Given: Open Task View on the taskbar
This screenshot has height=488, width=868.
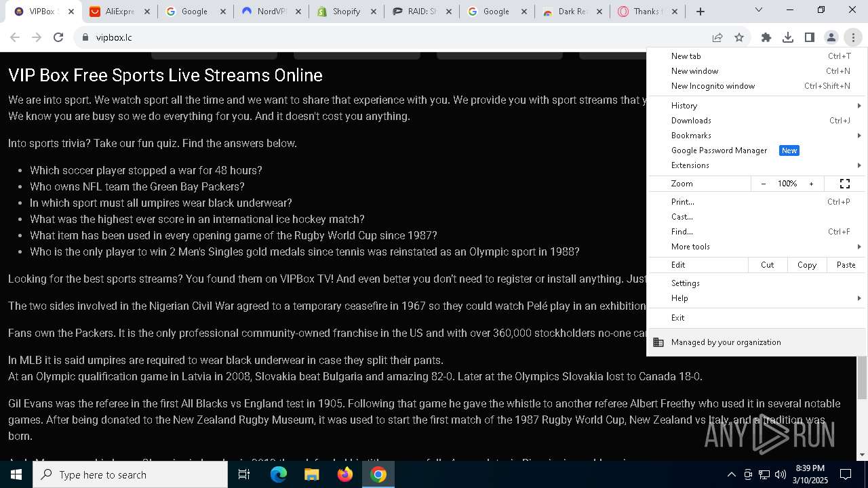Looking at the screenshot, I should 244,474.
